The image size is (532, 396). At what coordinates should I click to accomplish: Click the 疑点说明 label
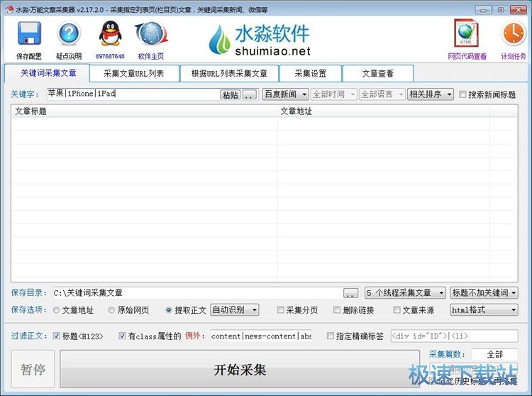69,56
